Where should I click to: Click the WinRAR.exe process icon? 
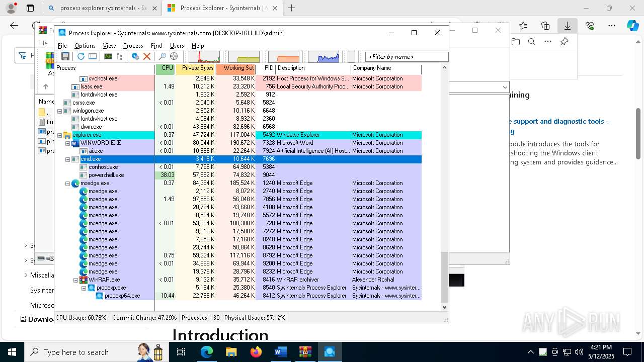pos(84,280)
